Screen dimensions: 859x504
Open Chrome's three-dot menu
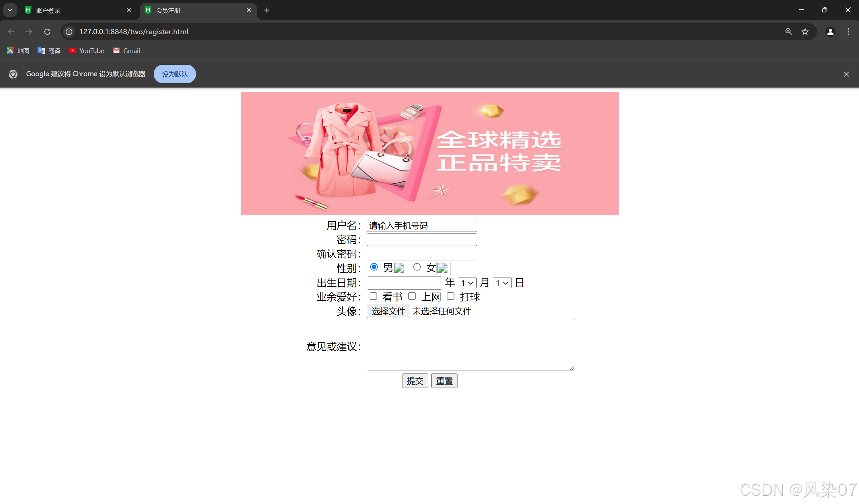coord(849,32)
